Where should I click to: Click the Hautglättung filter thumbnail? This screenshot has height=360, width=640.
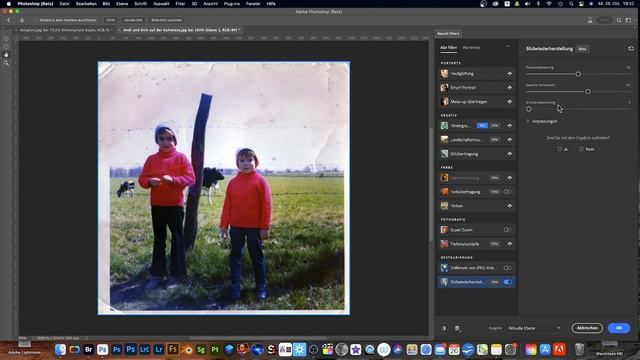pos(444,73)
